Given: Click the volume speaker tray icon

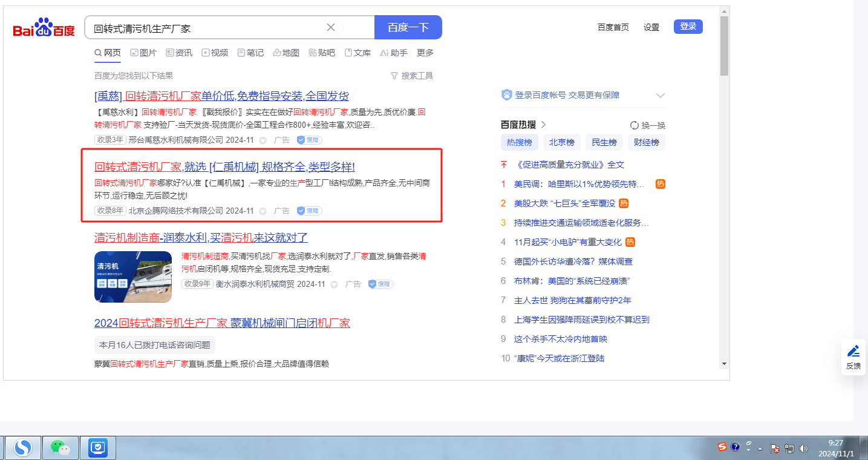Looking at the screenshot, I should 803,448.
